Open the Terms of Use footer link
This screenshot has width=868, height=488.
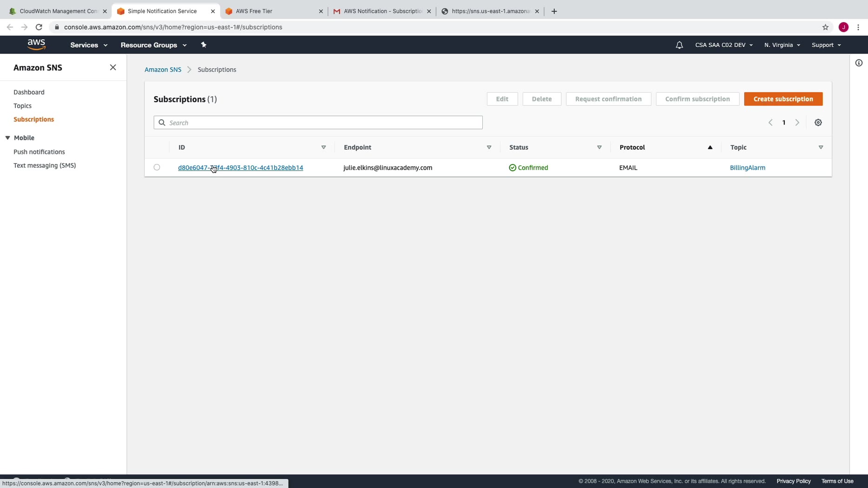click(837, 481)
